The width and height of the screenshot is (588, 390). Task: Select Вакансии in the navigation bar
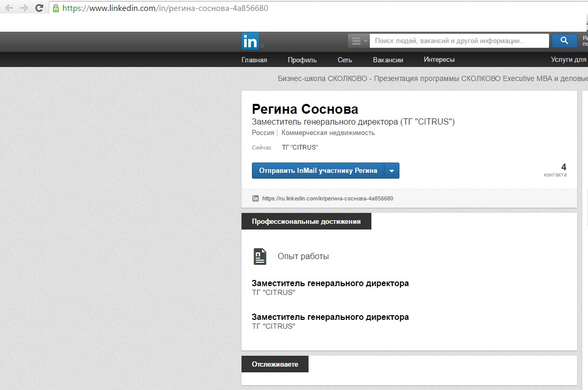tap(388, 60)
